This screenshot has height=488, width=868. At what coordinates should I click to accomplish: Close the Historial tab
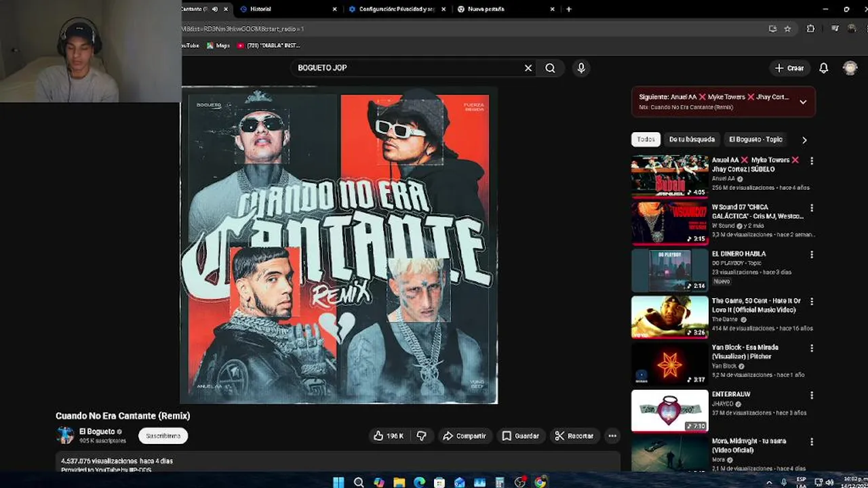pyautogui.click(x=334, y=9)
